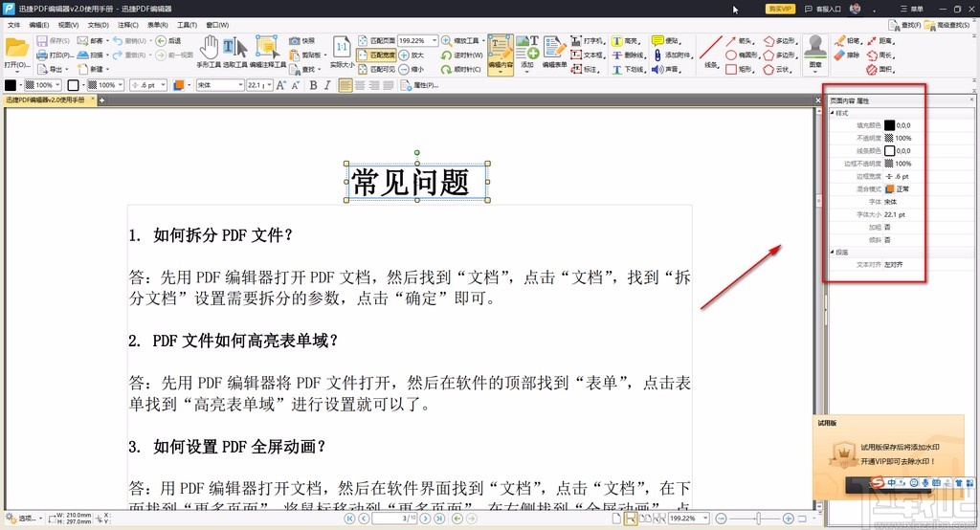Screen dimensions: 980x530
Task: Toggle left text alignment button
Action: (x=345, y=85)
